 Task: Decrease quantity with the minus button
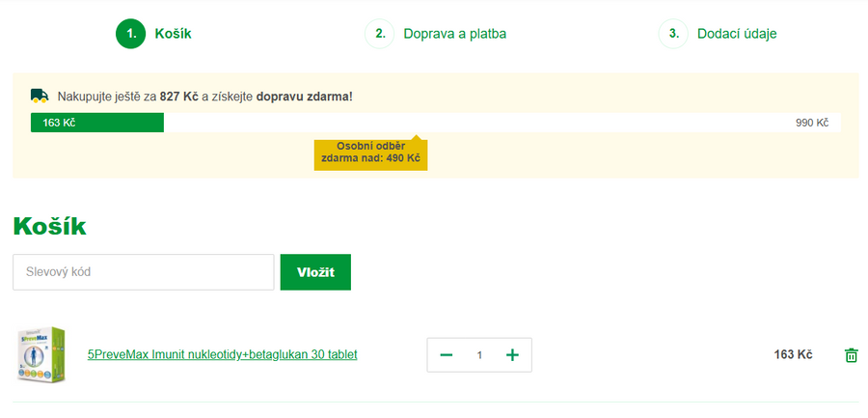point(446,355)
